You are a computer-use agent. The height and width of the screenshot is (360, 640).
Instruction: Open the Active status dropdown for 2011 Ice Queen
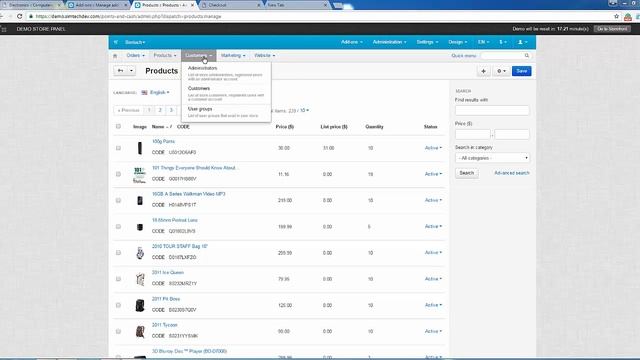433,279
